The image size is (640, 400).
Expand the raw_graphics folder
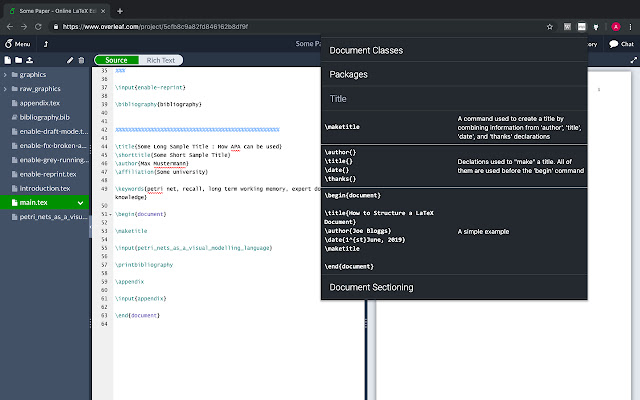click(x=6, y=88)
